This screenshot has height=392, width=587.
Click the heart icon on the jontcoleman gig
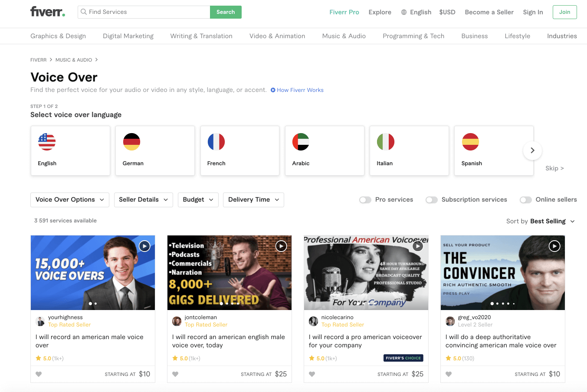tap(175, 374)
